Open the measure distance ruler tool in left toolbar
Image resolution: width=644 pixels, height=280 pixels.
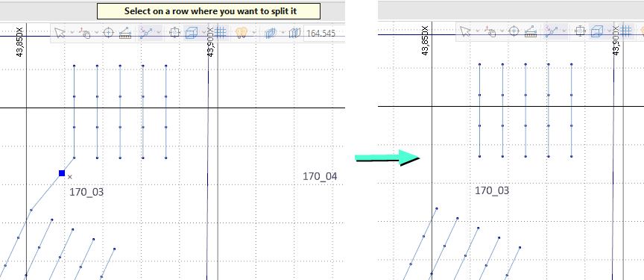[125, 33]
